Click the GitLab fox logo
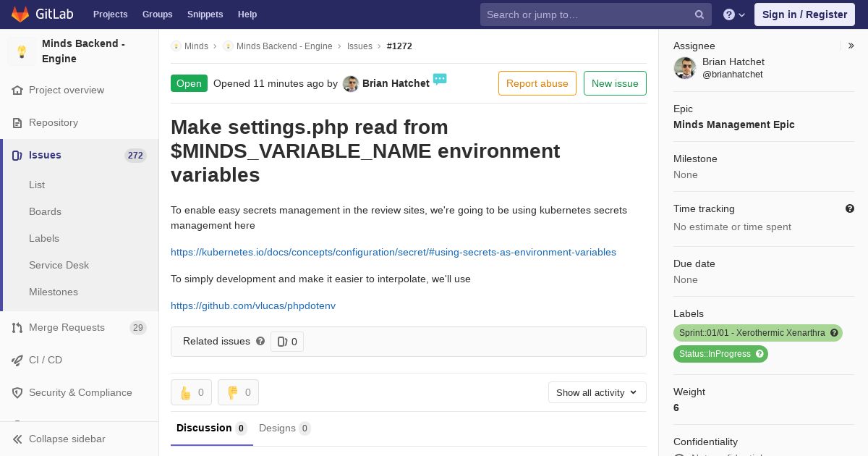Screen dimensions: 868x456 (20, 14)
